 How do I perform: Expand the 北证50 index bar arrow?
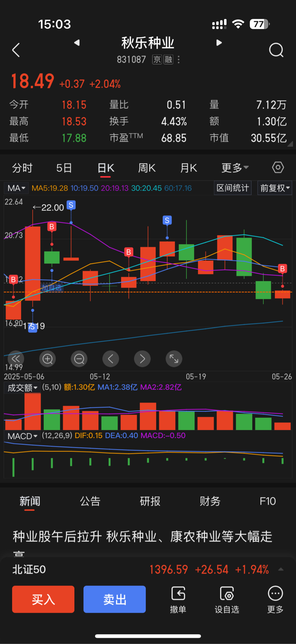pos(281,569)
